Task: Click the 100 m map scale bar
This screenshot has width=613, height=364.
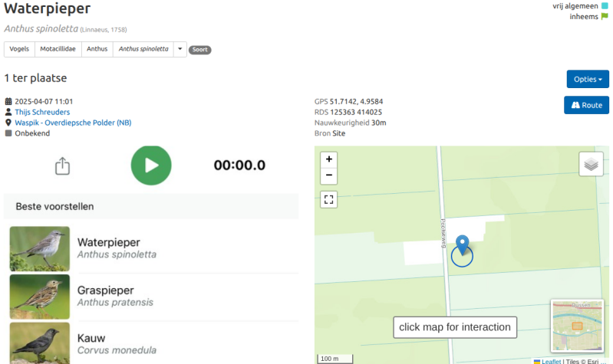Action: 335,359
